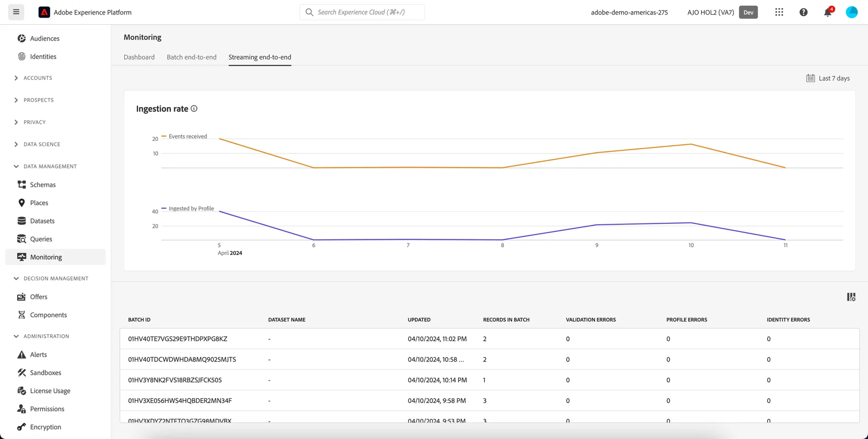868x439 pixels.
Task: Click the Audiences sidebar icon
Action: coord(22,38)
